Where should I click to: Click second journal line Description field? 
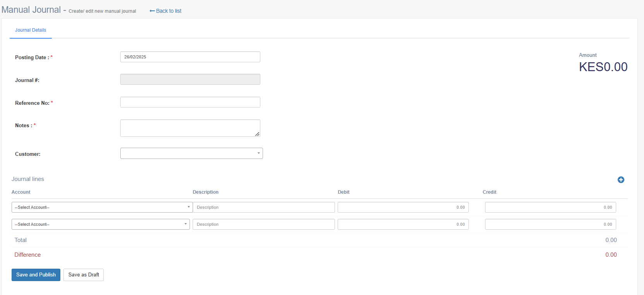coord(264,224)
